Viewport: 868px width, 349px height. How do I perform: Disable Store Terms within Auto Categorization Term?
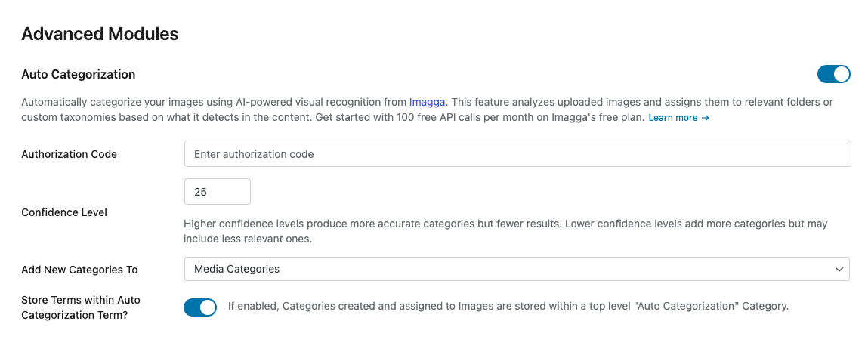pyautogui.click(x=200, y=307)
